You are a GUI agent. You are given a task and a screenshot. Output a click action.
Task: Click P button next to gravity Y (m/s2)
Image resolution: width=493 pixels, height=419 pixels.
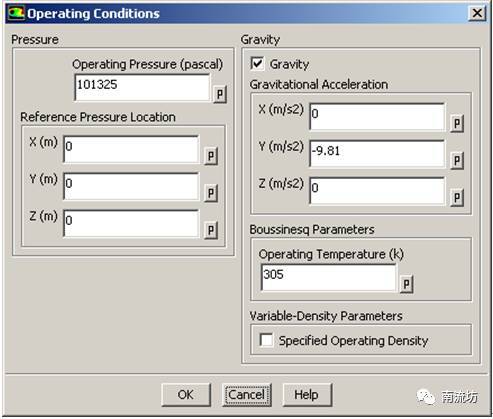tap(457, 161)
